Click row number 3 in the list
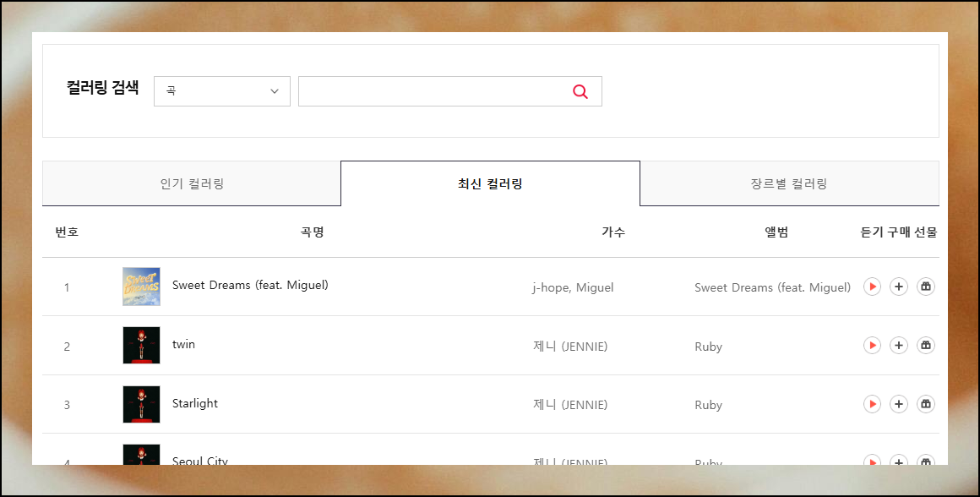The width and height of the screenshot is (980, 497). coord(67,405)
